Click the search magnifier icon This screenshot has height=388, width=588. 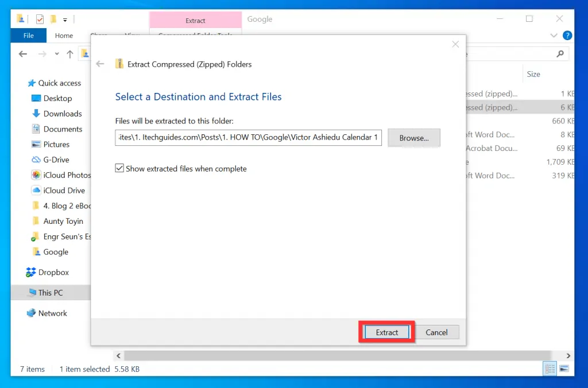[x=560, y=54]
